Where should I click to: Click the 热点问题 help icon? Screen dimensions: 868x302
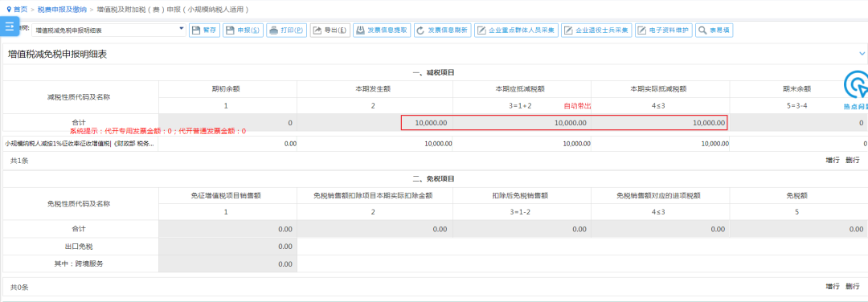coord(856,91)
